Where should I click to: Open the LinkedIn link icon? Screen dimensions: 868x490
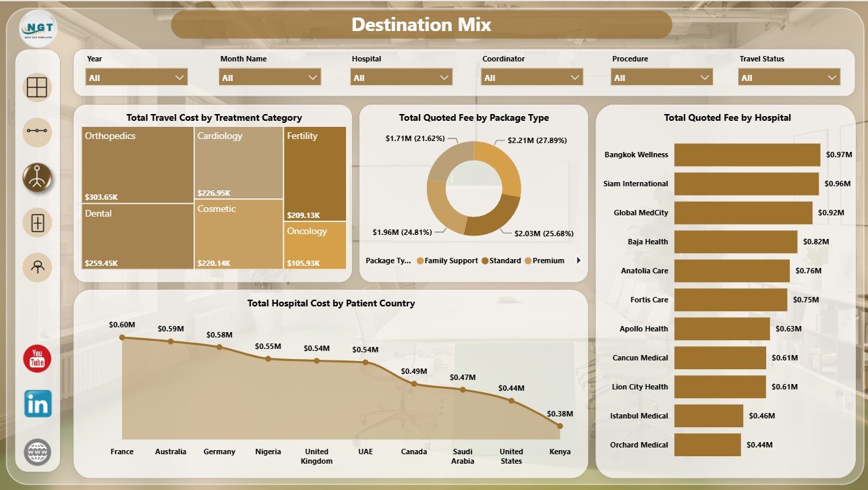pyautogui.click(x=37, y=404)
